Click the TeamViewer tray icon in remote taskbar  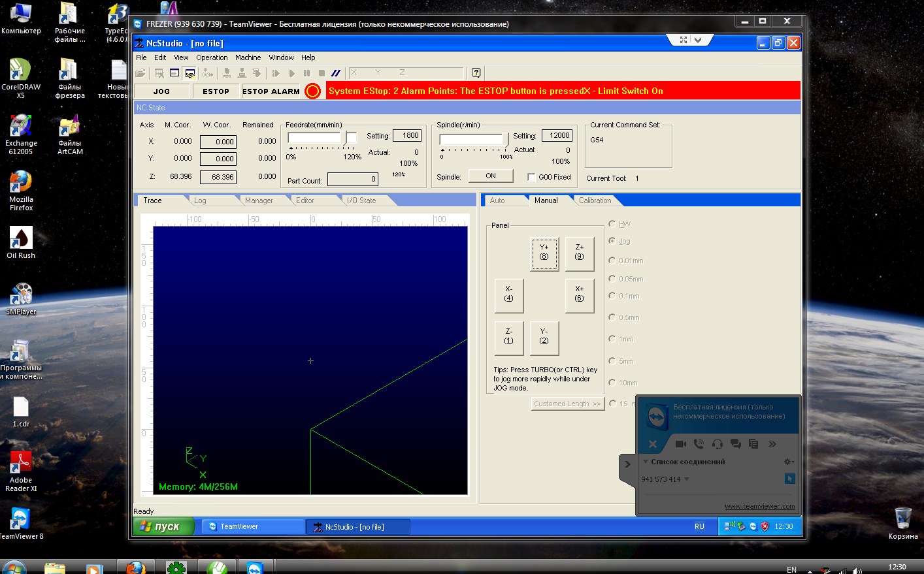click(753, 526)
